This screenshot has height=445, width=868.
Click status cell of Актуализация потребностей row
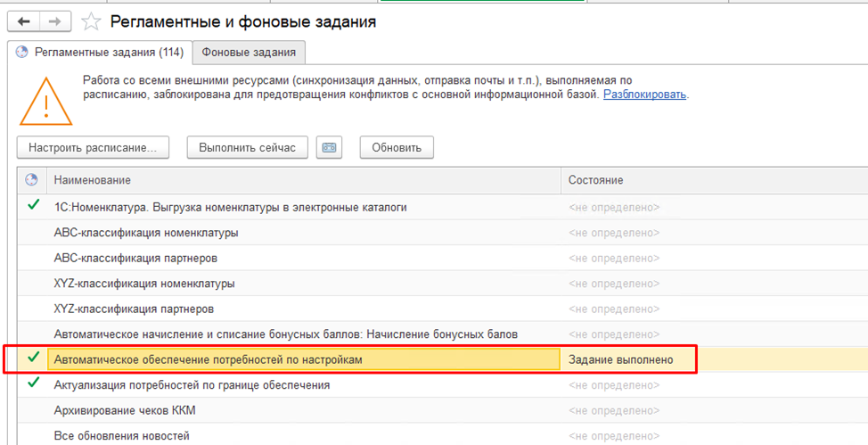point(714,385)
